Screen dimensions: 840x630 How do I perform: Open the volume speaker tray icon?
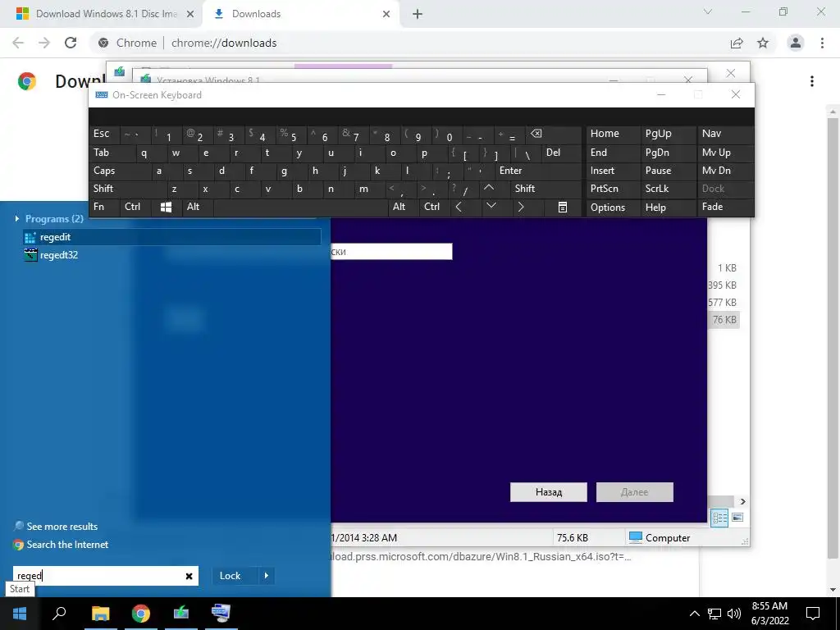pyautogui.click(x=734, y=614)
